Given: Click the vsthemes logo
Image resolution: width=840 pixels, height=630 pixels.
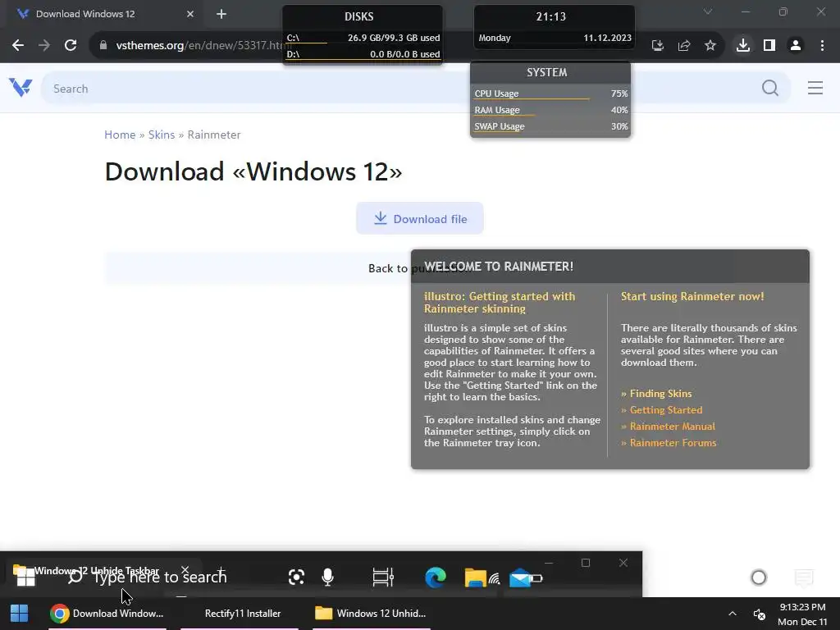Looking at the screenshot, I should pos(21,88).
